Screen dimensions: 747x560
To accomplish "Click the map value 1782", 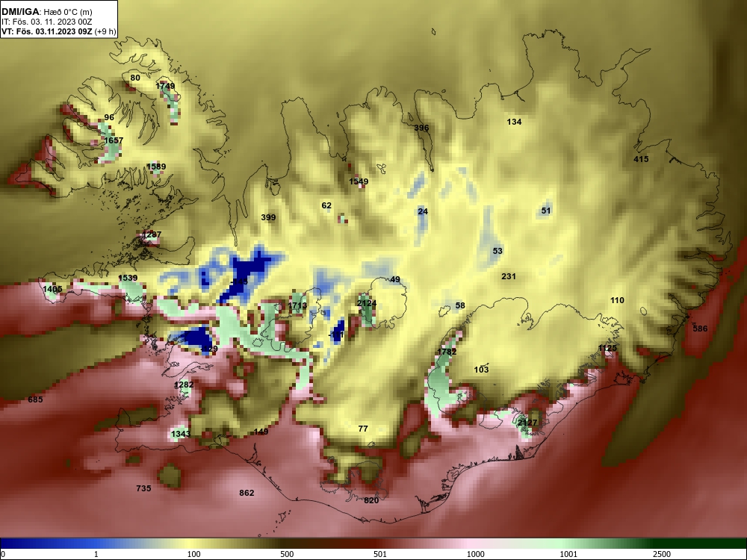I will [447, 352].
